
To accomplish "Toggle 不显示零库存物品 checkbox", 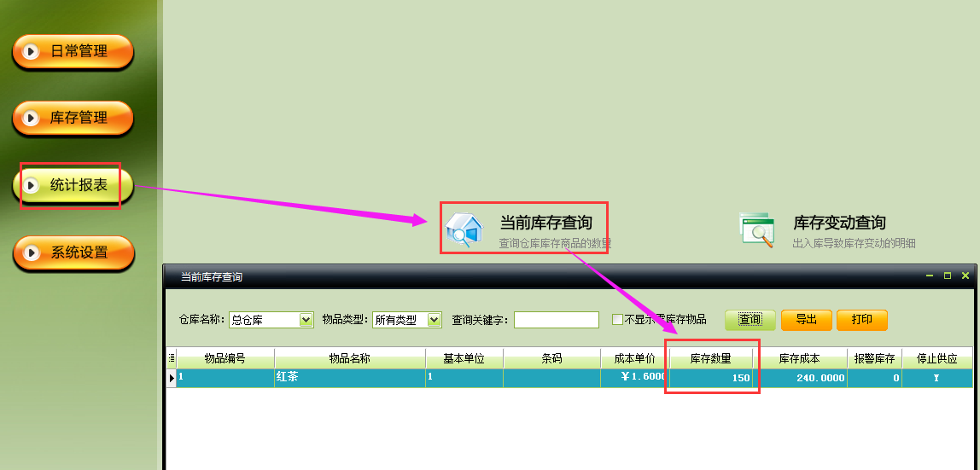I will [x=617, y=320].
